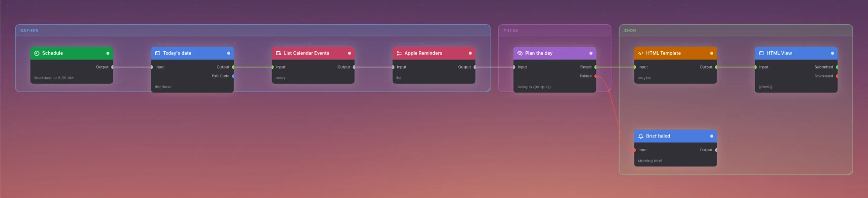Click green wire from HTML Template to HTML View

pos(736,67)
